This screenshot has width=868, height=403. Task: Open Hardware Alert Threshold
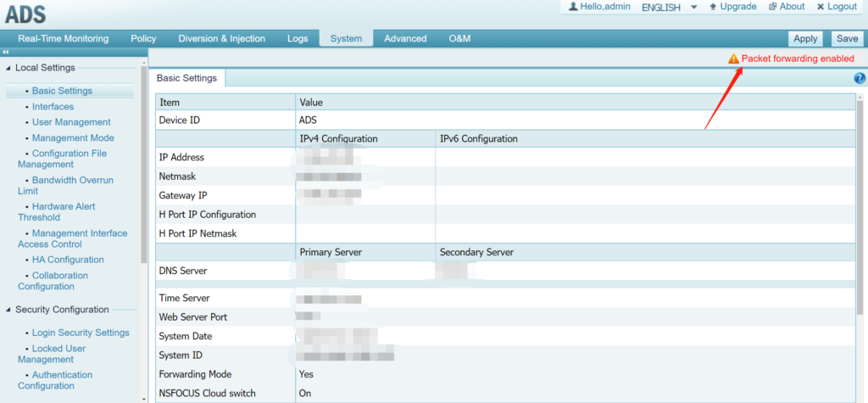pos(57,212)
